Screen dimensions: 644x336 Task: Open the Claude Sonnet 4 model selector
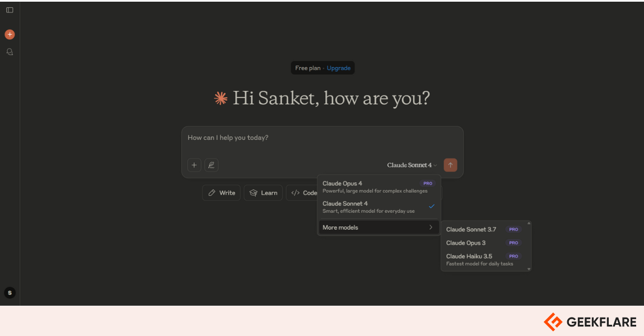click(412, 165)
